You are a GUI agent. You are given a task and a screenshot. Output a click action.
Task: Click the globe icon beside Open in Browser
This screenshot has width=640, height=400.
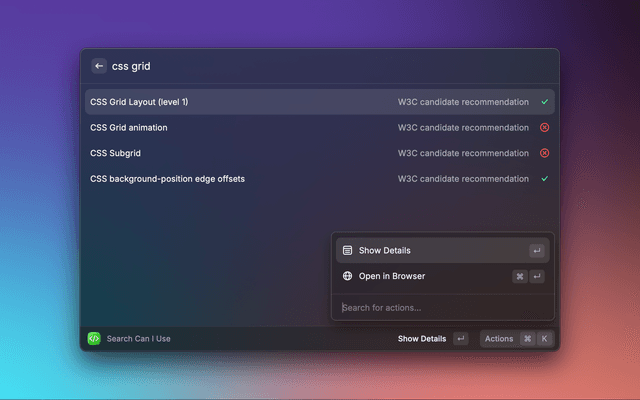347,276
